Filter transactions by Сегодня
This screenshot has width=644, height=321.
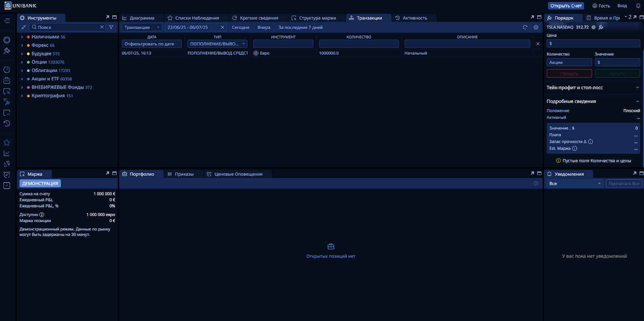tap(241, 27)
